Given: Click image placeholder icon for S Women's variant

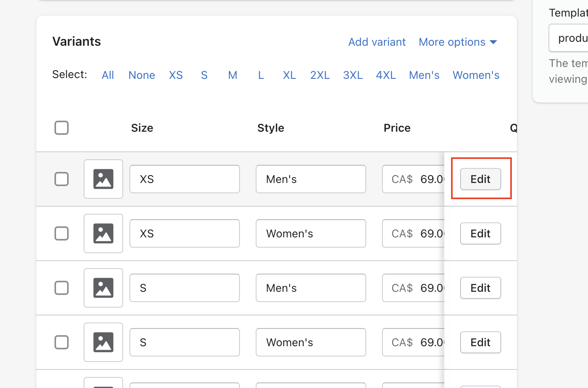Looking at the screenshot, I should pyautogui.click(x=103, y=342).
